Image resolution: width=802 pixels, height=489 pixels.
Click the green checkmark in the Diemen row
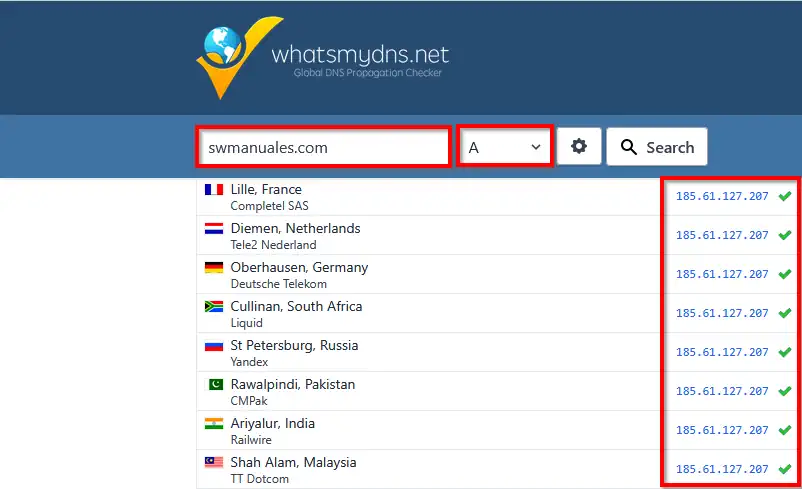[x=785, y=235]
